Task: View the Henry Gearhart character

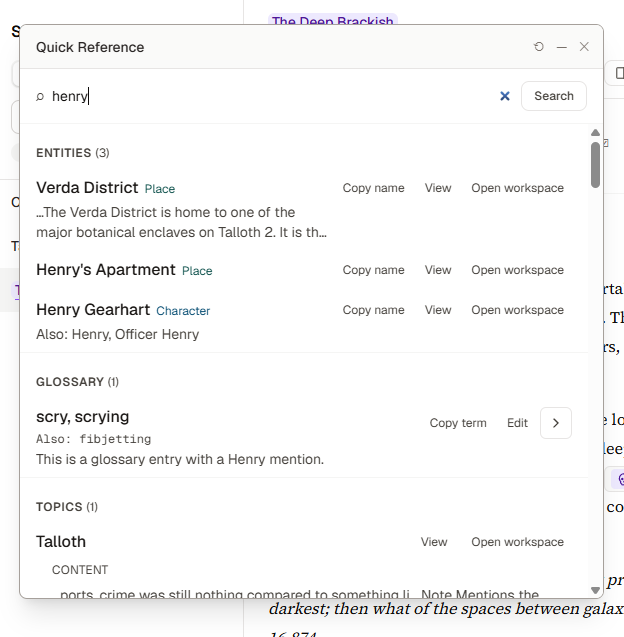Action: [438, 310]
